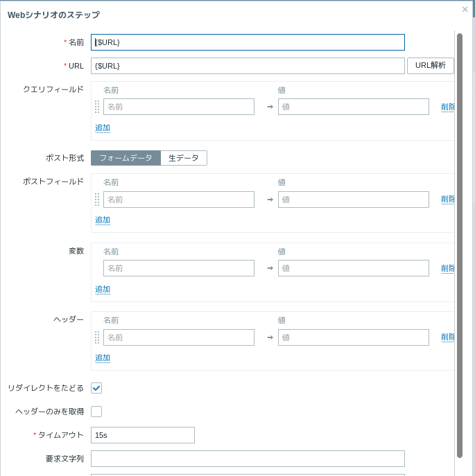
Task: Click the タイムアウト field showing 15s
Action: 143,435
